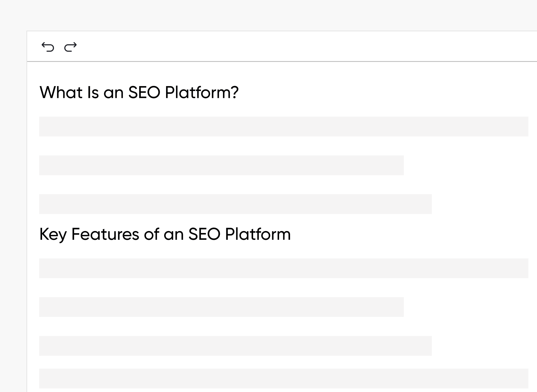Click the word "Features" in the second heading

pos(105,234)
